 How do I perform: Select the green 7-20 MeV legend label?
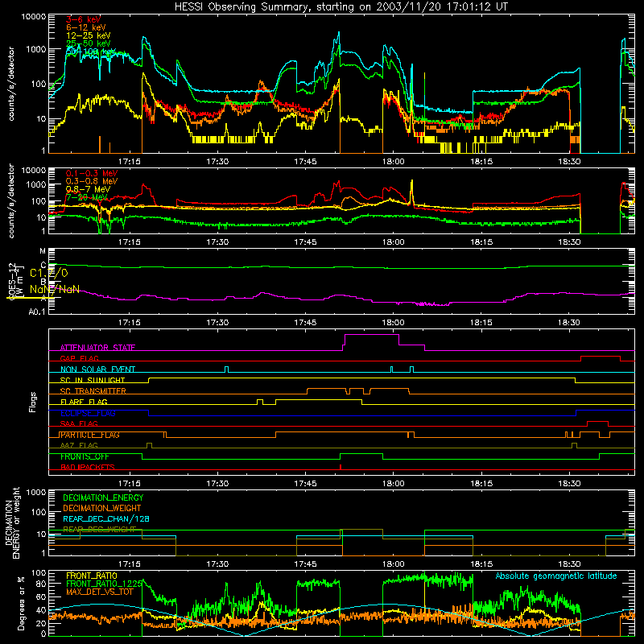tap(85, 197)
